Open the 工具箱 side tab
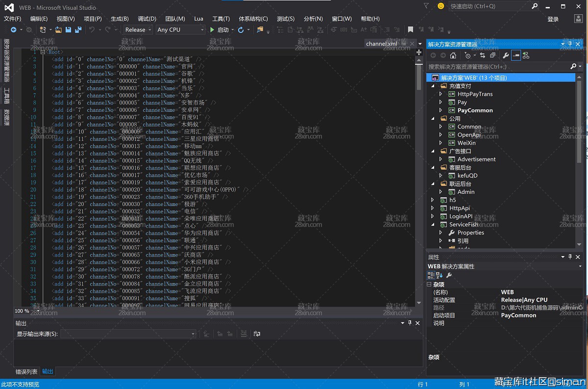 pos(6,96)
